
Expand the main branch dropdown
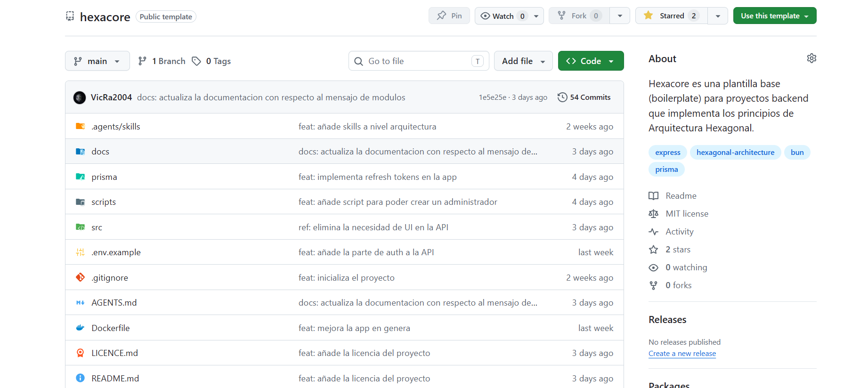97,61
